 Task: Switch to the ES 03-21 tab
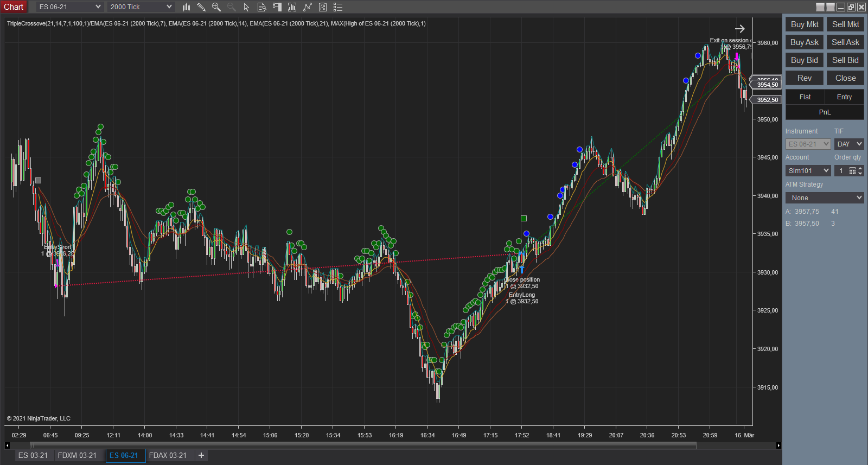33,455
